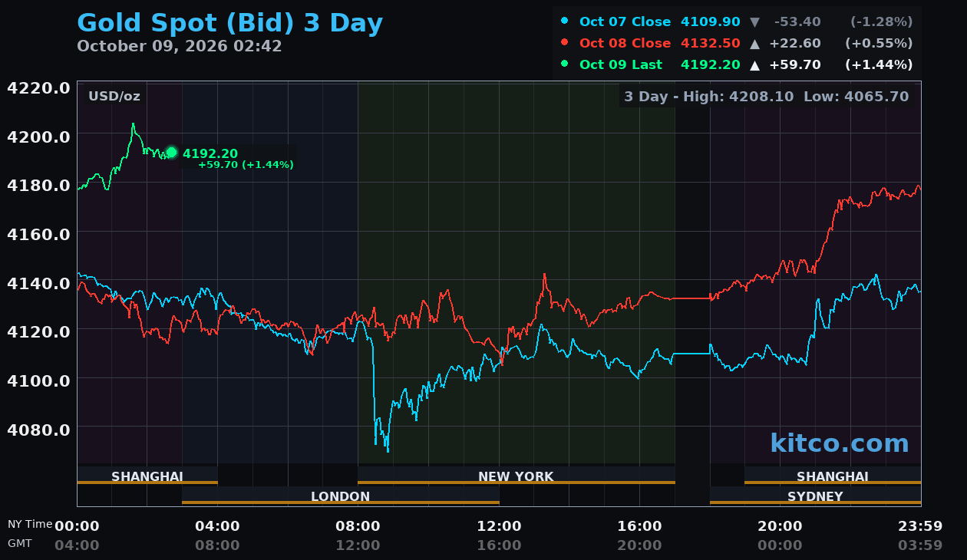Click the 'Low: 4065.70' text

[856, 97]
